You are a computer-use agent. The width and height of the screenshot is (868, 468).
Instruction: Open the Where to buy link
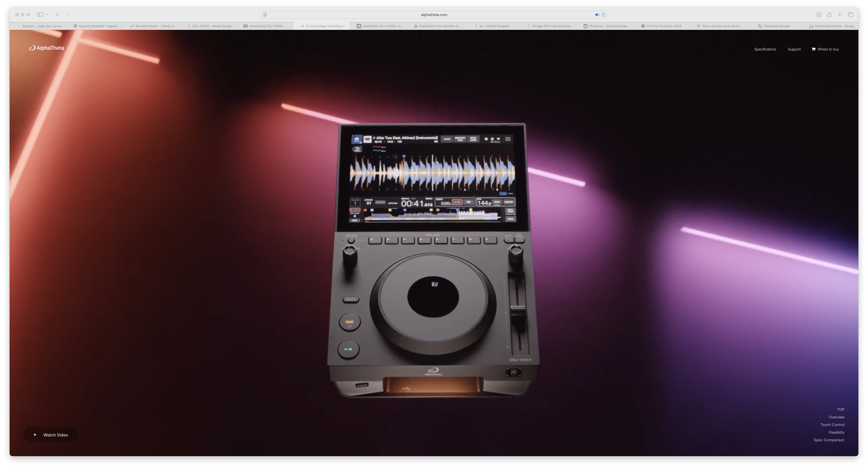coord(828,49)
